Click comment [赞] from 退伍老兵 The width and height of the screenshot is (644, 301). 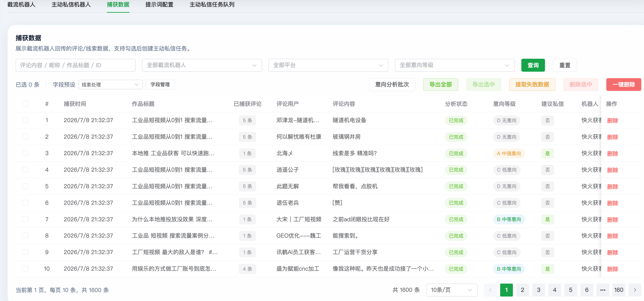click(337, 203)
